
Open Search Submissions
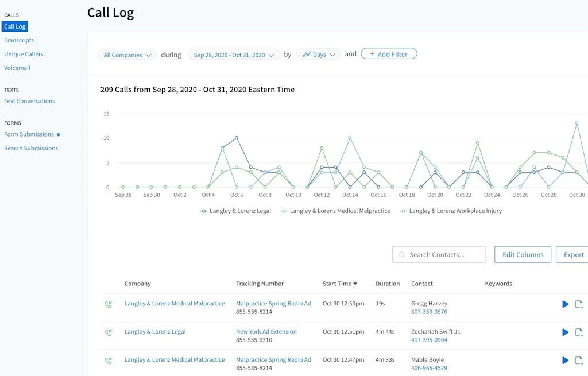(x=31, y=148)
